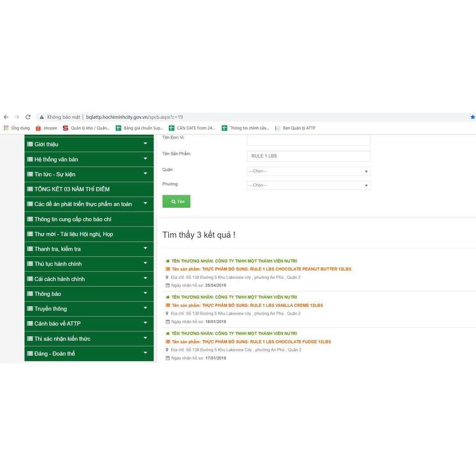This screenshot has width=476, height=476.
Task: Click the browser back arrow
Action: (6, 117)
